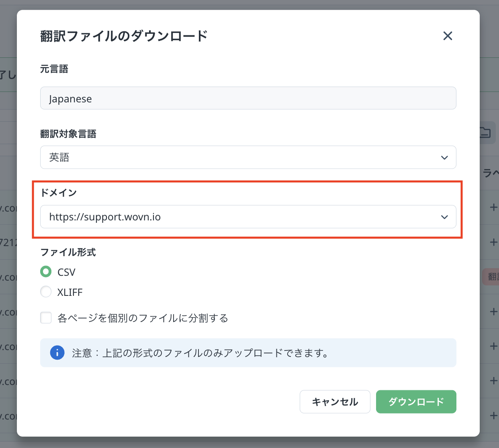499x448 pixels.
Task: Click the blue info icon in the notice
Action: tap(57, 353)
